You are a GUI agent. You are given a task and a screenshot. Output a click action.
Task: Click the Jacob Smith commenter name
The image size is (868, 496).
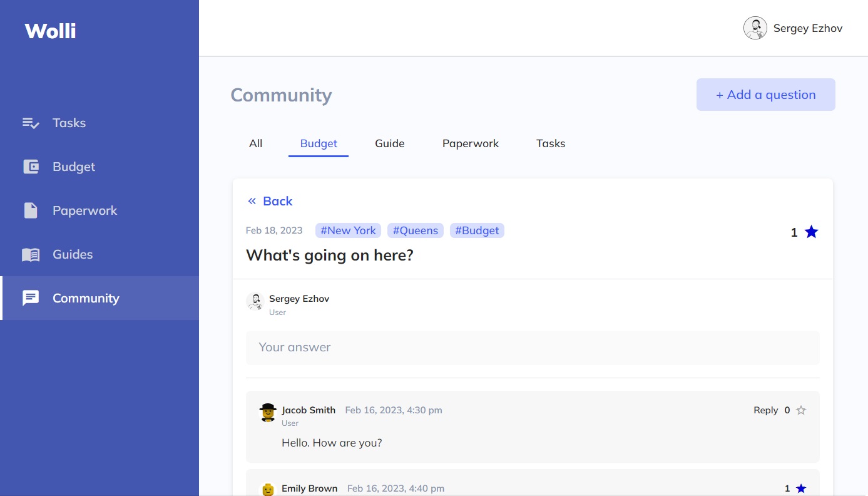309,410
